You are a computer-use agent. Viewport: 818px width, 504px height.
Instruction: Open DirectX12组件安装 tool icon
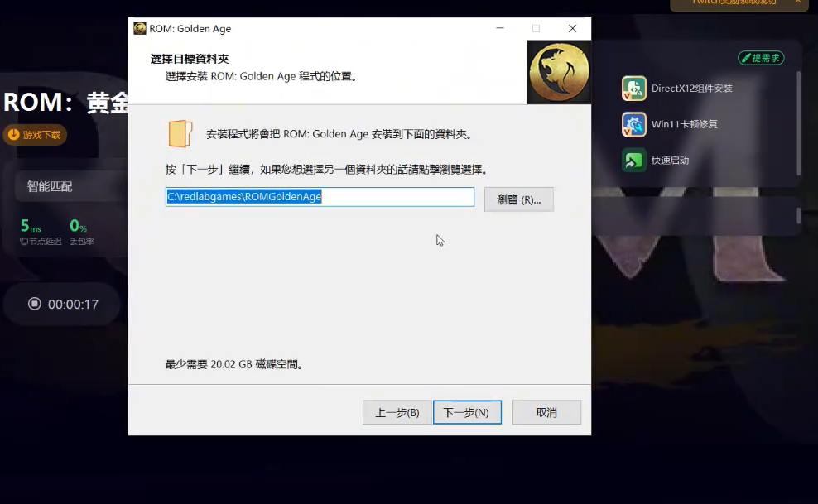(x=634, y=88)
